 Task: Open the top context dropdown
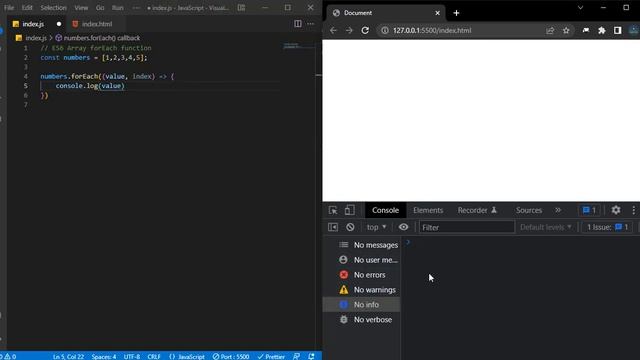click(x=376, y=227)
